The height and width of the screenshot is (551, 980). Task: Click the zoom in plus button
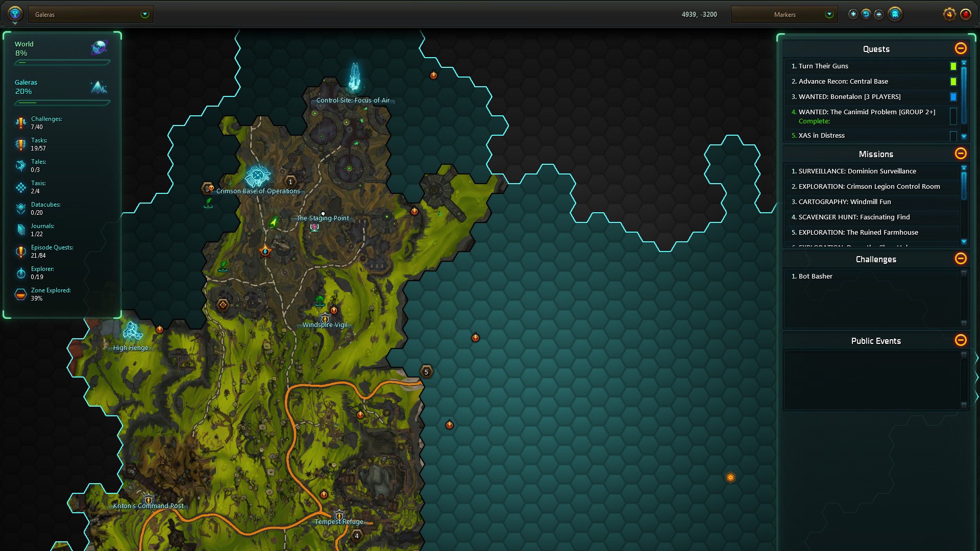(x=853, y=14)
